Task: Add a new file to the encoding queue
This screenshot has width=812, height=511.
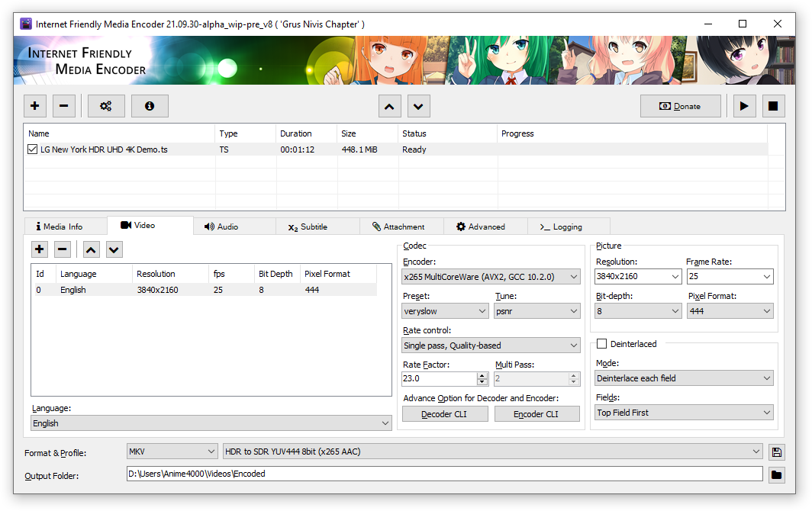Action: (x=34, y=105)
